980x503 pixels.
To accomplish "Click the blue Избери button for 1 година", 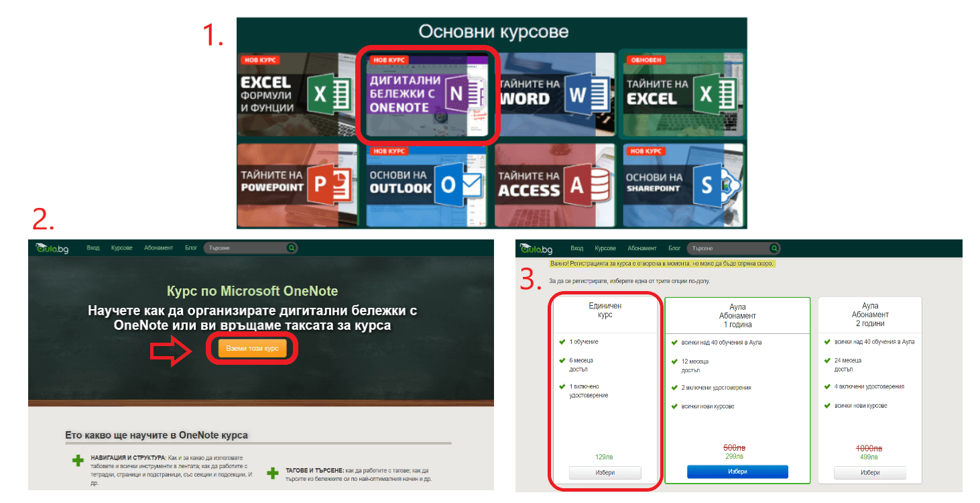I will point(737,471).
